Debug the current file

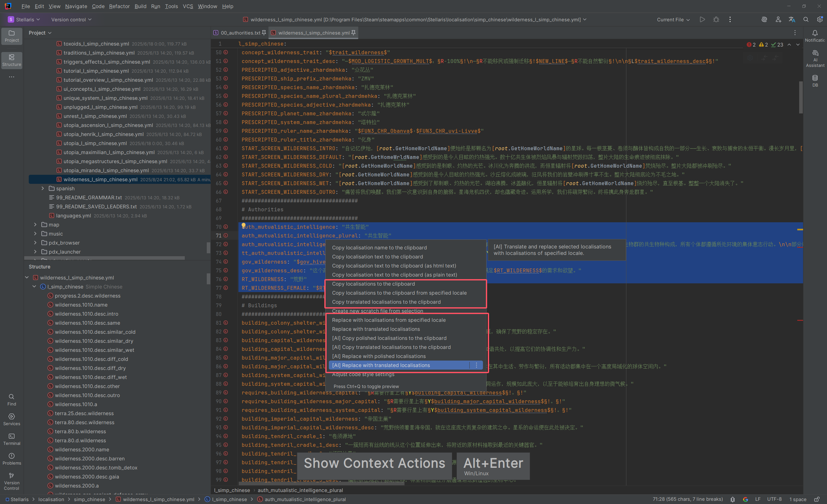[716, 19]
